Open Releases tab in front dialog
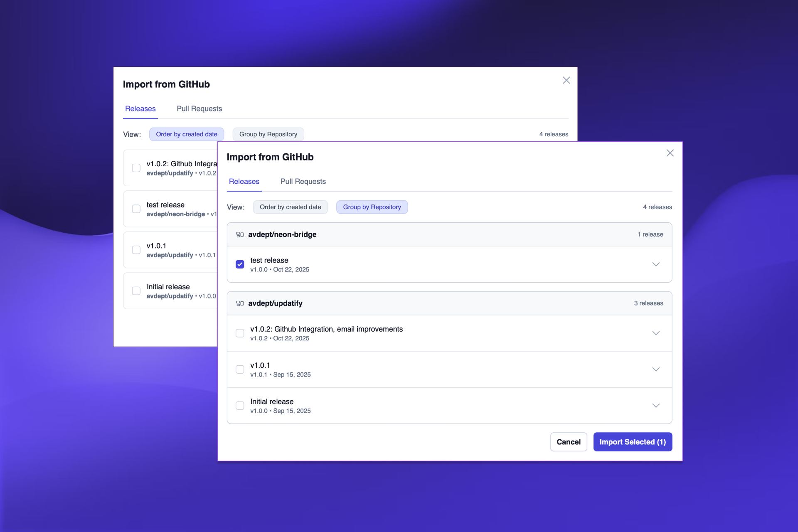This screenshot has width=798, height=532. [244, 182]
